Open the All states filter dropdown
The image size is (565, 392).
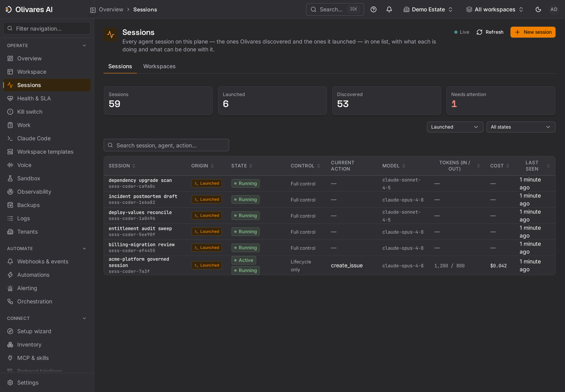[521, 127]
